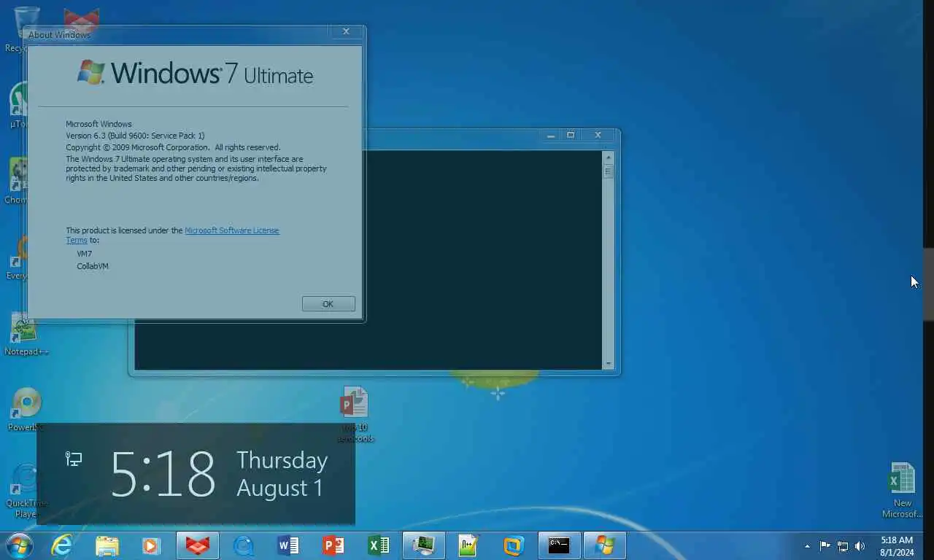Viewport: 934px width, 560px height.
Task: Click the 'Copyright © 2009 Microsoft Corporation' line
Action: click(173, 147)
